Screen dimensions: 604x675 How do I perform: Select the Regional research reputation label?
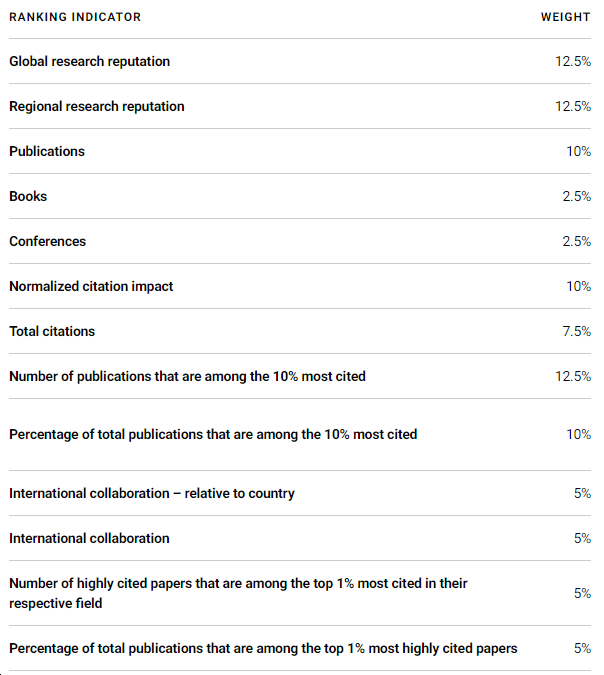[97, 106]
